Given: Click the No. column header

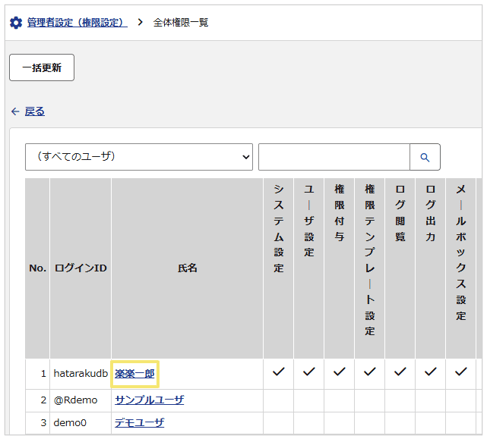Looking at the screenshot, I should pyautogui.click(x=37, y=268).
